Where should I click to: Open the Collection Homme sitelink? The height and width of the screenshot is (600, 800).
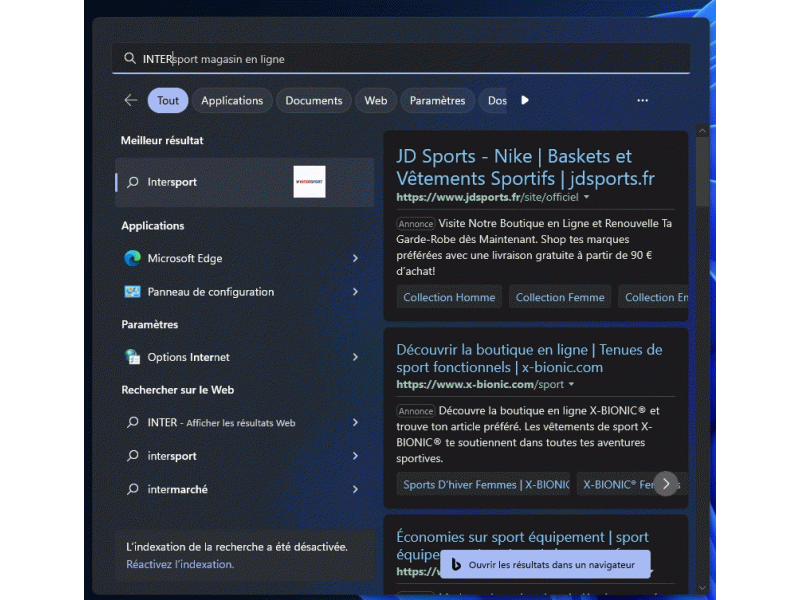pyautogui.click(x=449, y=297)
